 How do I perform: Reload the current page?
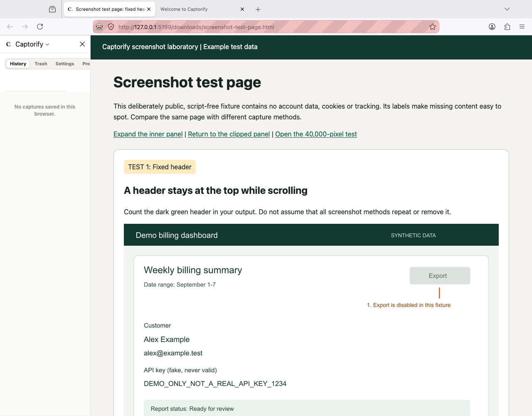pos(40,27)
